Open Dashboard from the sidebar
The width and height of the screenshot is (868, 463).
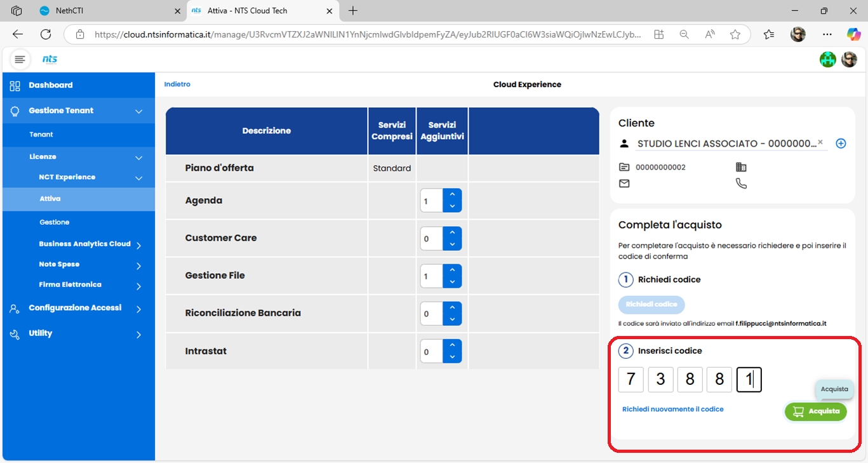click(50, 85)
